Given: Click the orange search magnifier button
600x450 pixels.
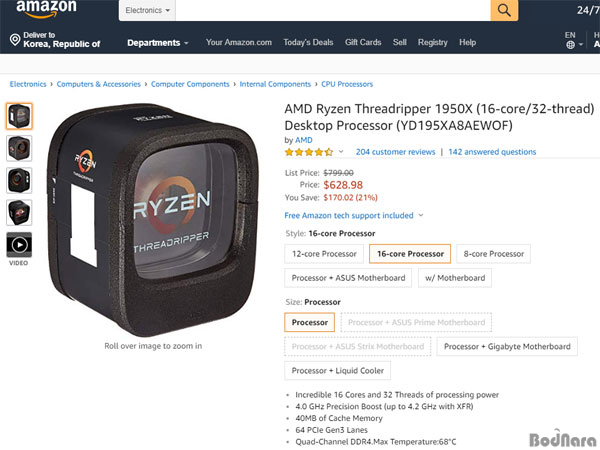Looking at the screenshot, I should point(504,10).
